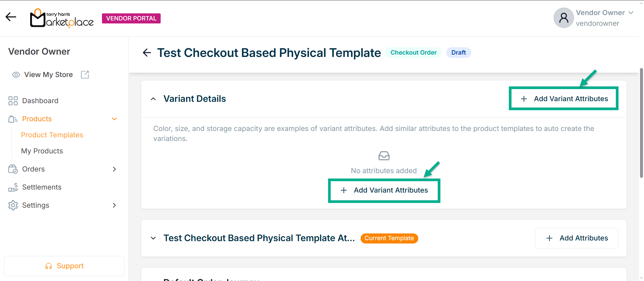The image size is (644, 281).
Task: Open My Products menu item
Action: pyautogui.click(x=42, y=151)
